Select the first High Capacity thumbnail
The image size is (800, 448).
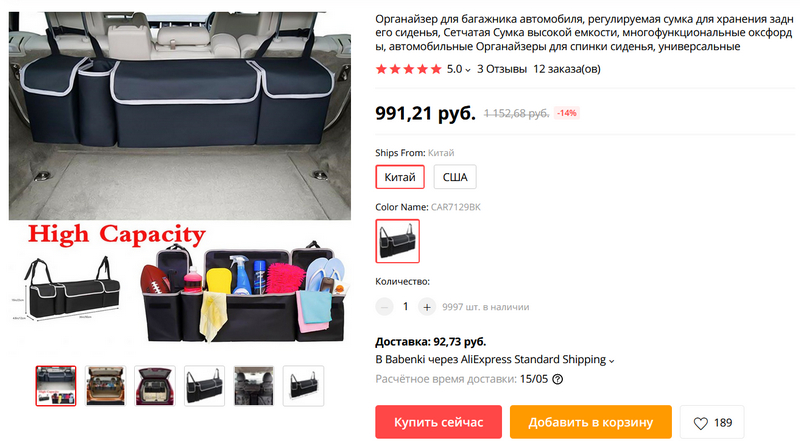point(56,386)
